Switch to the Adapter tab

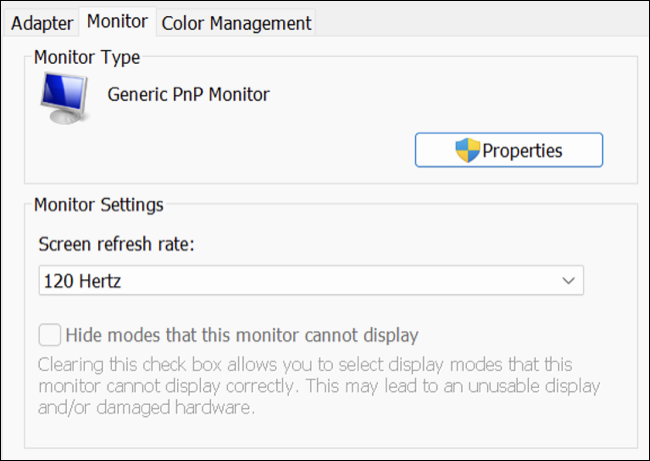[42, 22]
